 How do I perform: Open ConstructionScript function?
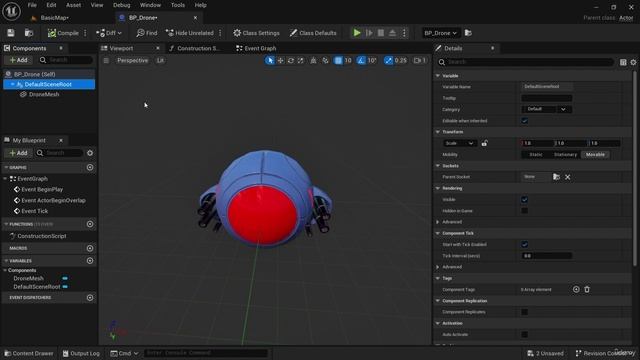pos(42,236)
